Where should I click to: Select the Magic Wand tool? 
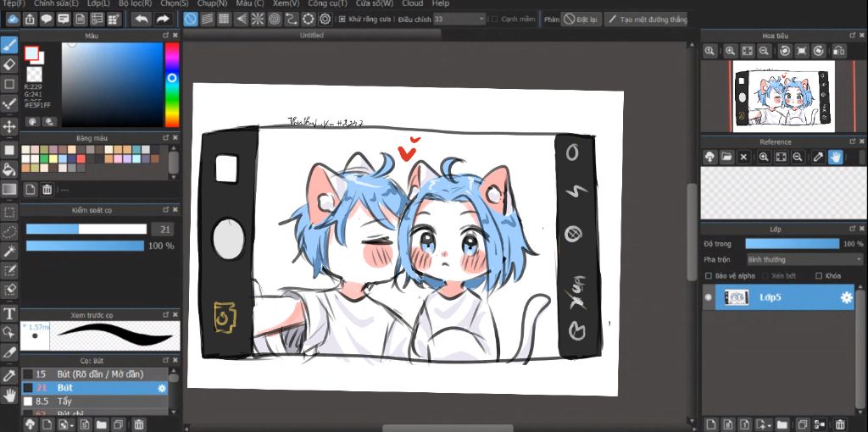click(9, 251)
